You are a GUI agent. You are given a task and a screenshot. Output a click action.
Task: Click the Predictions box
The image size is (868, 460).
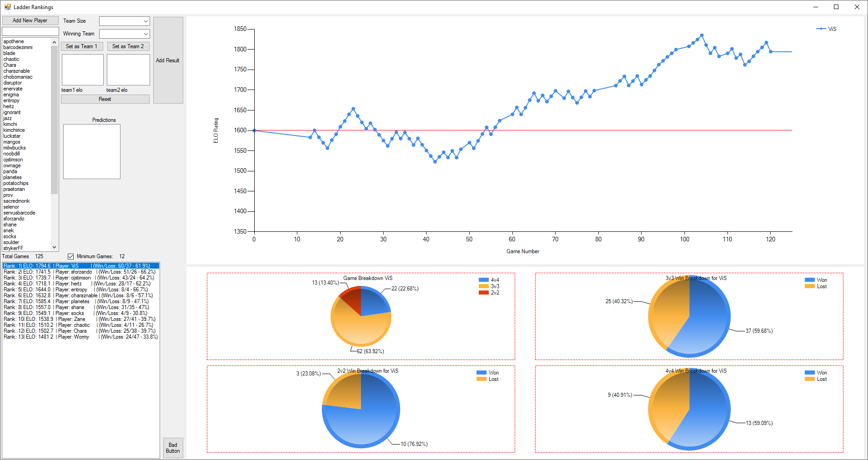(x=92, y=151)
